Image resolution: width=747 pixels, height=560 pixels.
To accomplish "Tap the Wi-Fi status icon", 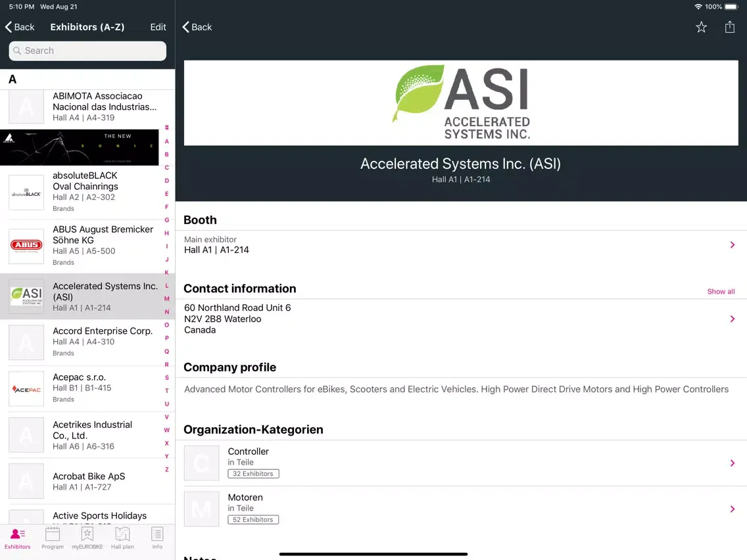I will [698, 7].
